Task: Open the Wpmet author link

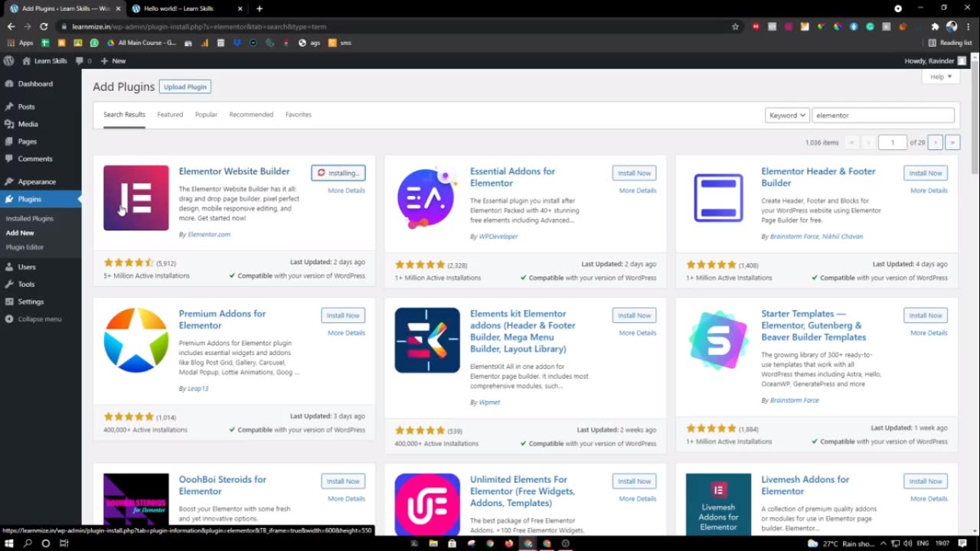Action: click(x=489, y=403)
